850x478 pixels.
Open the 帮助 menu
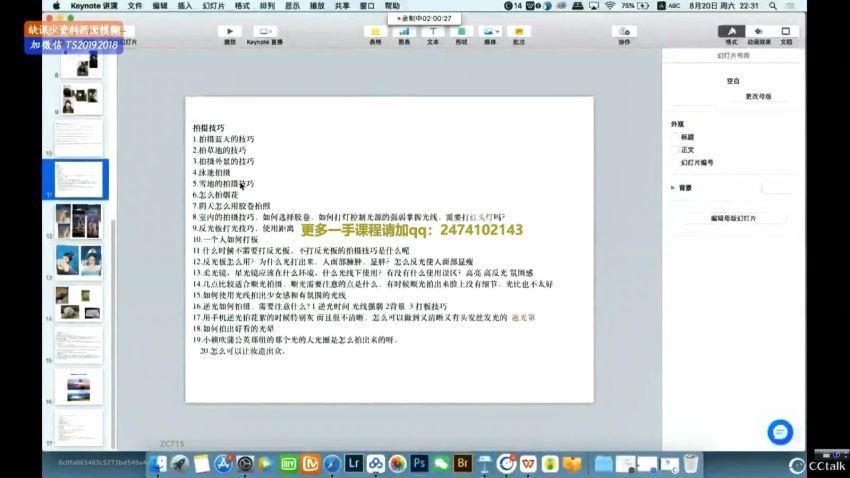click(x=392, y=6)
